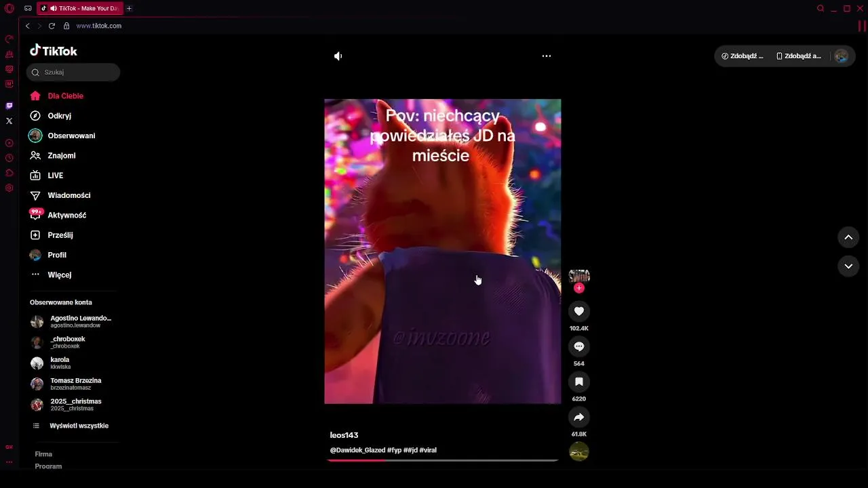This screenshot has height=488, width=868.
Task: Open the Opera GX main menu logo
Action: point(9,9)
